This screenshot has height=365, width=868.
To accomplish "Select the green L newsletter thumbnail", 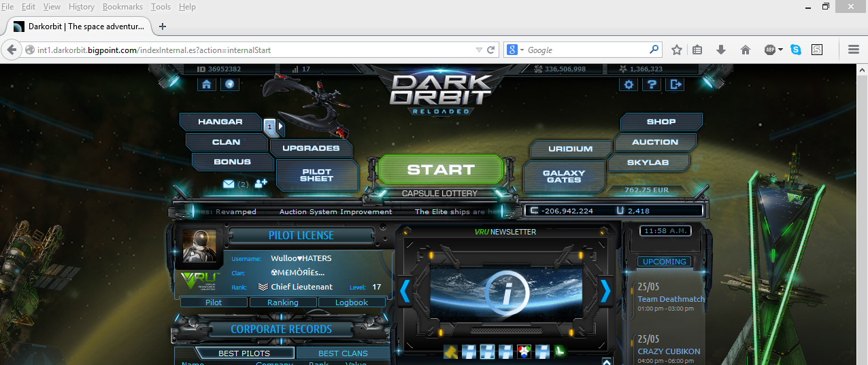I will click(560, 351).
